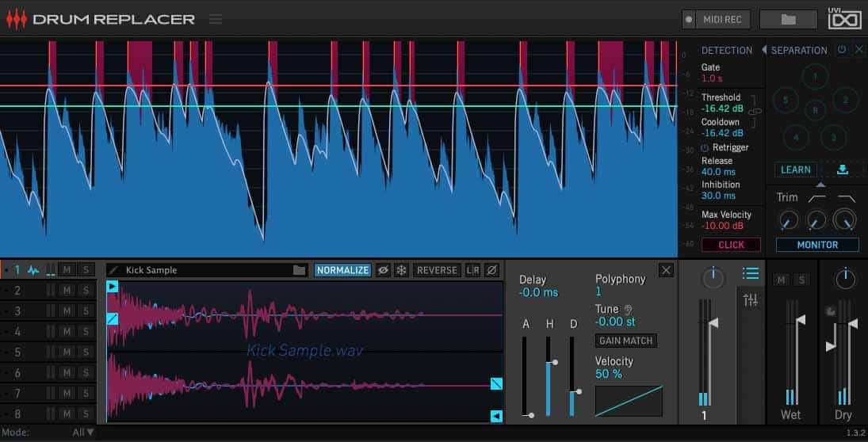The image size is (868, 442).
Task: Click the Release value 40.0 ms
Action: coord(718,172)
